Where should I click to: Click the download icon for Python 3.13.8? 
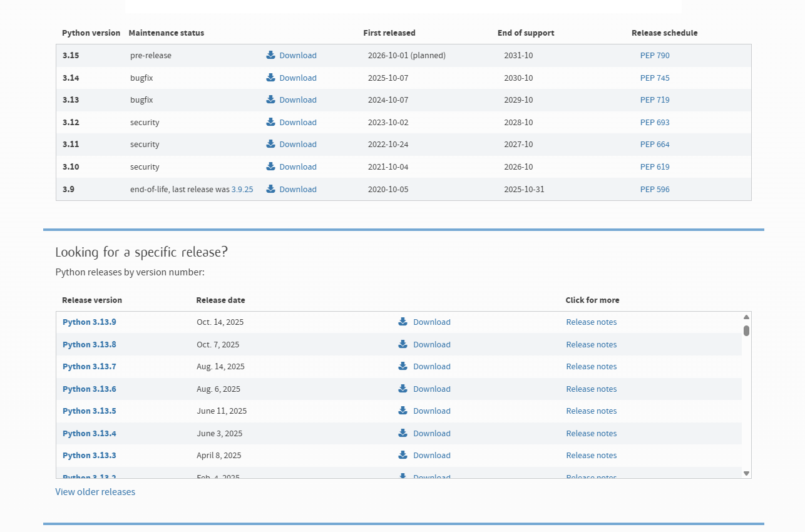tap(402, 344)
